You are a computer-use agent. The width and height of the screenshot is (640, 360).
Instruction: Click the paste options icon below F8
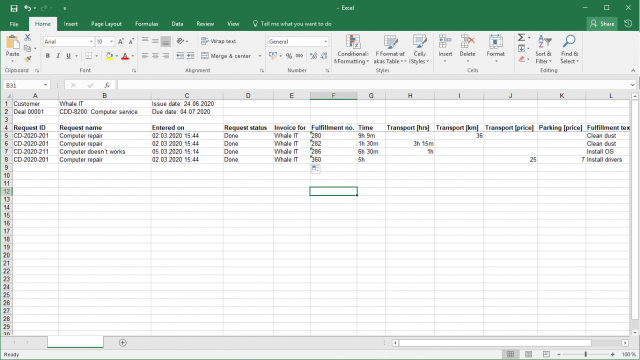coord(315,169)
